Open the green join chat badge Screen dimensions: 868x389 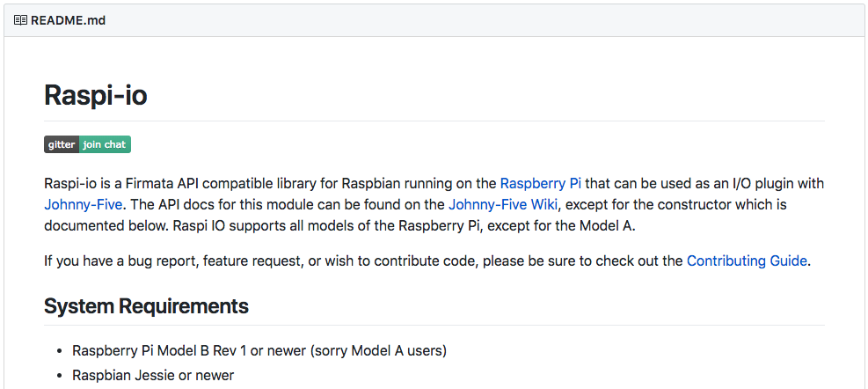106,144
